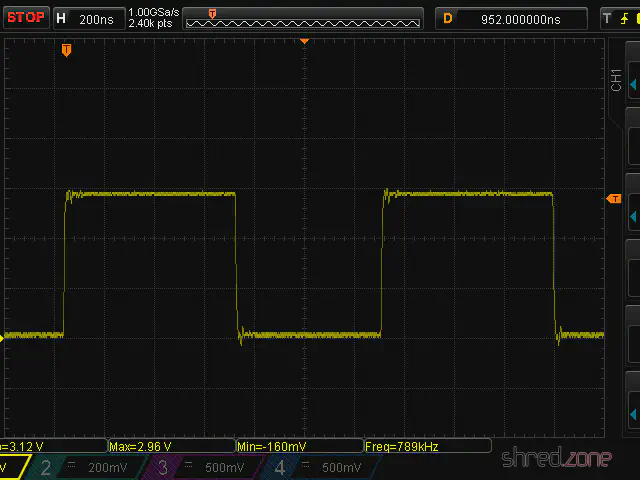The height and width of the screenshot is (480, 640).
Task: Click the T trigger label in top bar
Action: point(606,18)
